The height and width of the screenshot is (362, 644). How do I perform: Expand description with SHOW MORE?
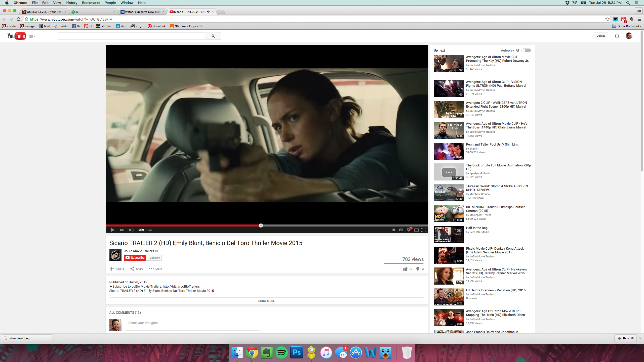click(266, 301)
